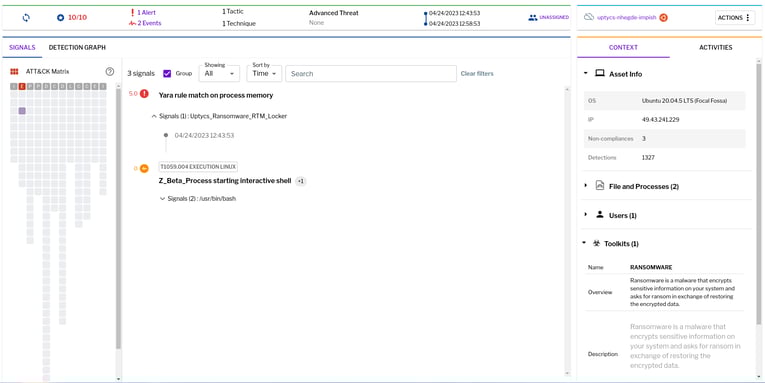The height and width of the screenshot is (383, 765).
Task: Click red severity icon on Yara rule
Action: coord(144,94)
